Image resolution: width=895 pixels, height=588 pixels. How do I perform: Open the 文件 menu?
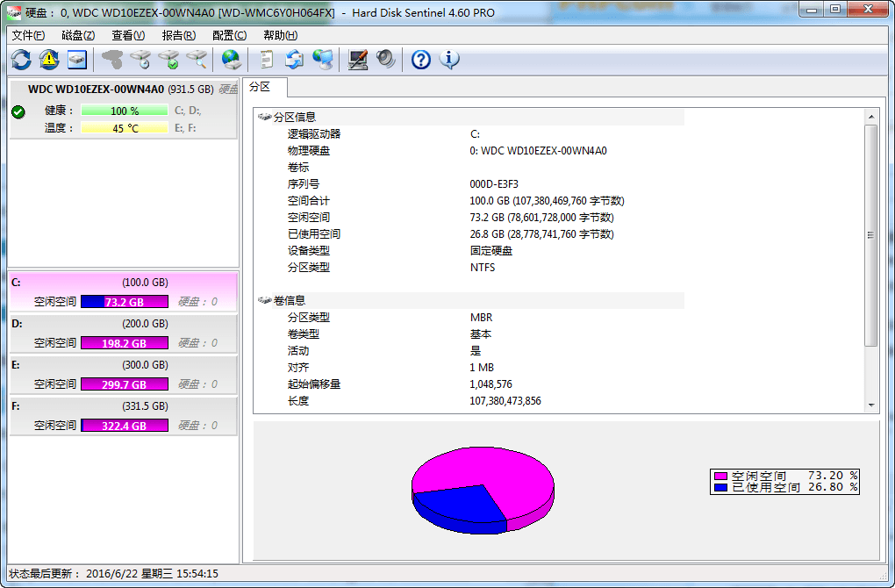click(28, 35)
